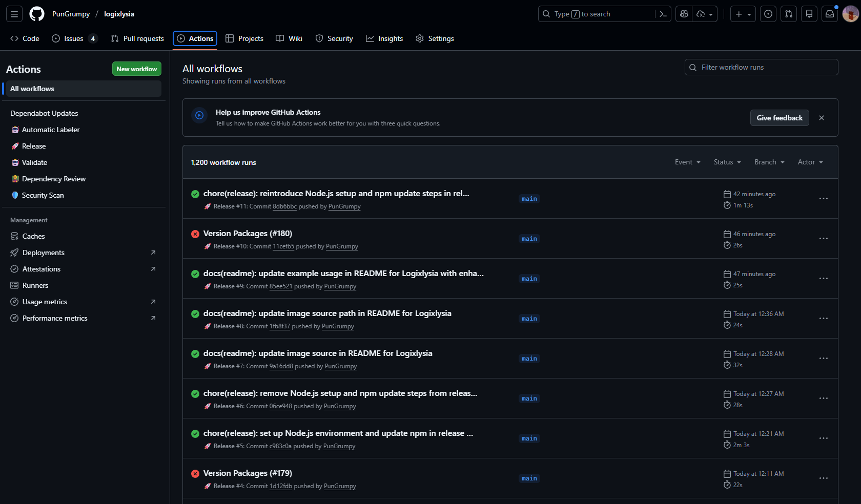Open the command palette icon
This screenshot has height=504, width=861.
click(x=663, y=14)
